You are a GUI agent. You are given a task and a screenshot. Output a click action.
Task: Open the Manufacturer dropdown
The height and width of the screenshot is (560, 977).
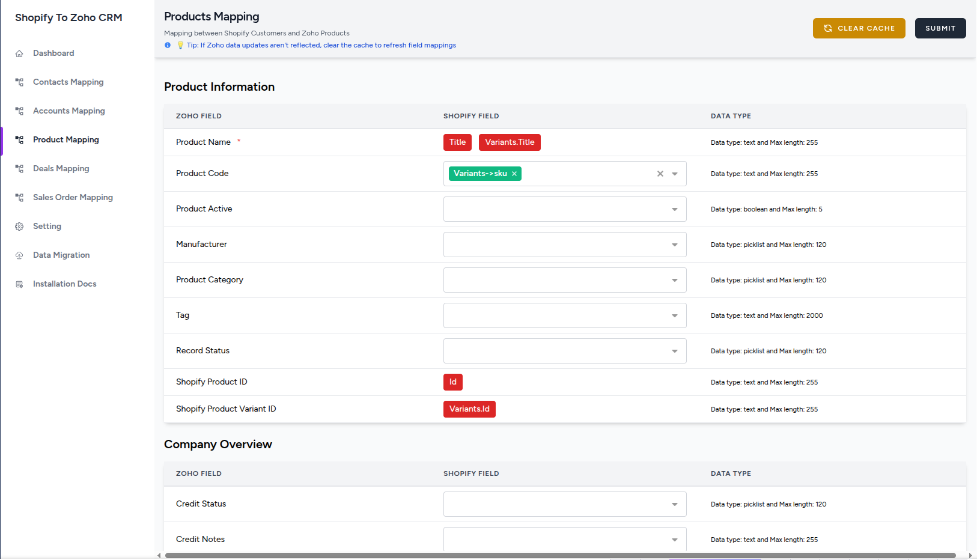click(674, 245)
